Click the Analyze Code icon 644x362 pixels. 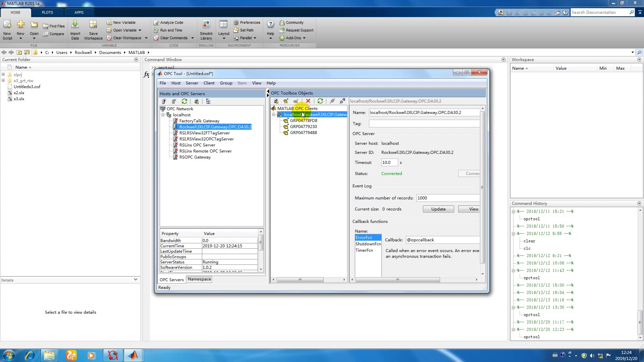coord(156,22)
